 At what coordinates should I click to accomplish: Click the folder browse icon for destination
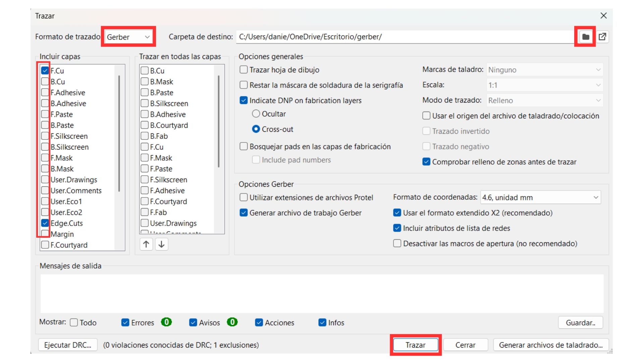[x=585, y=37]
